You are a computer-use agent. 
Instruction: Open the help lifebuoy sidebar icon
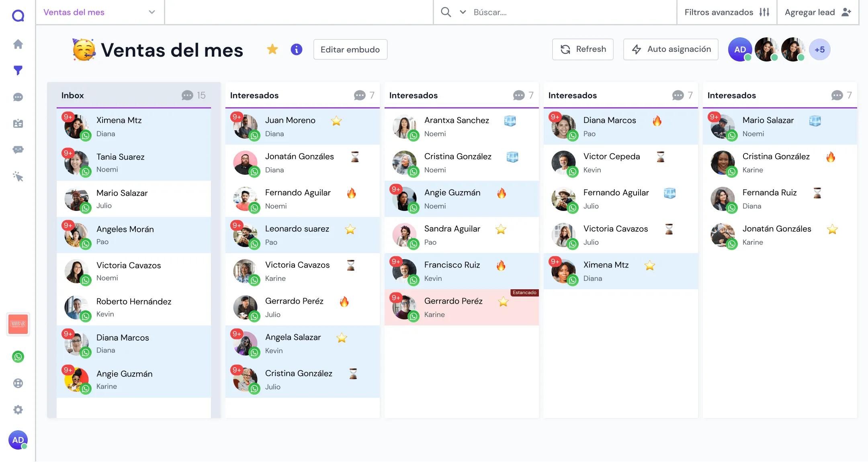[18, 383]
